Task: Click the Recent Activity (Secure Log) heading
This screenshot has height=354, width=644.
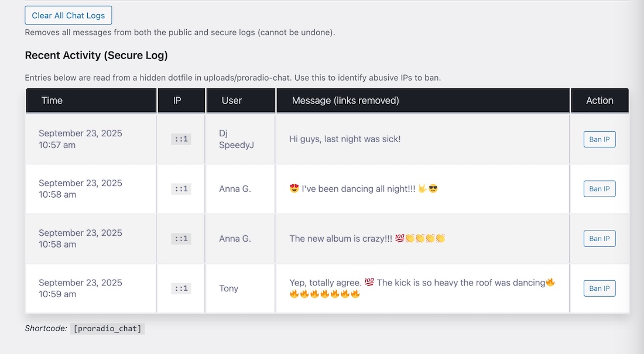Action: point(96,56)
